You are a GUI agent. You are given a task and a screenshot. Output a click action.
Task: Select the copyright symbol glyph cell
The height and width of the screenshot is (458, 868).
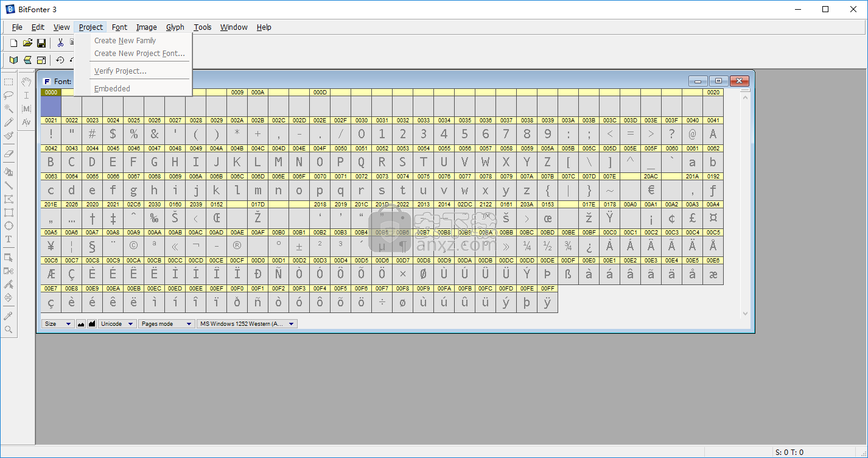pyautogui.click(x=134, y=246)
